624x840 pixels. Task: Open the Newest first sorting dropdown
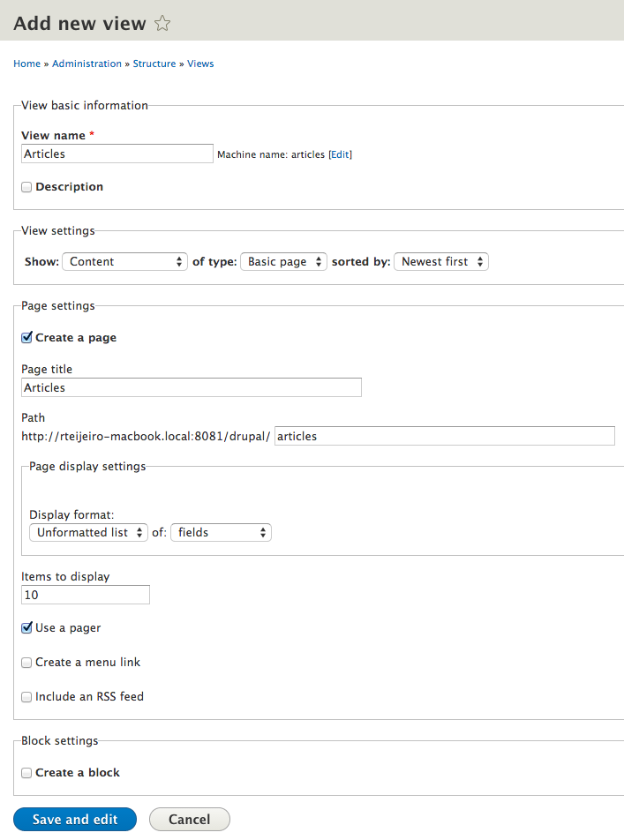(440, 262)
